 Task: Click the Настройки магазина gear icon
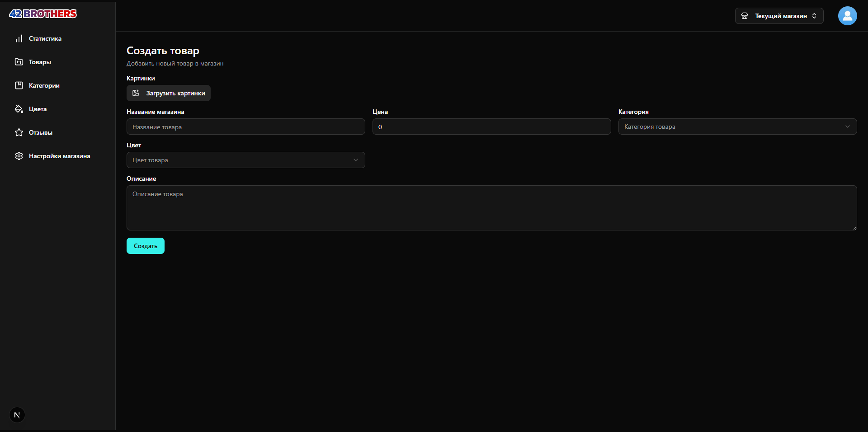click(x=19, y=156)
